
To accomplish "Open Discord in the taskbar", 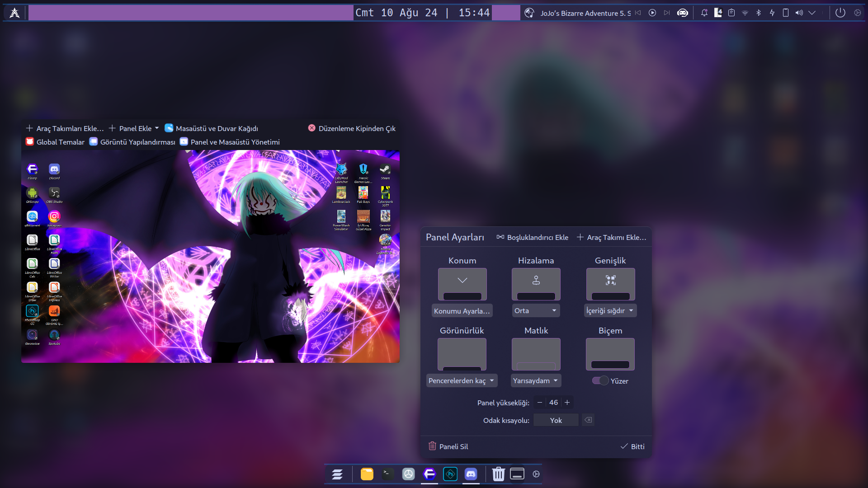I will click(x=471, y=474).
